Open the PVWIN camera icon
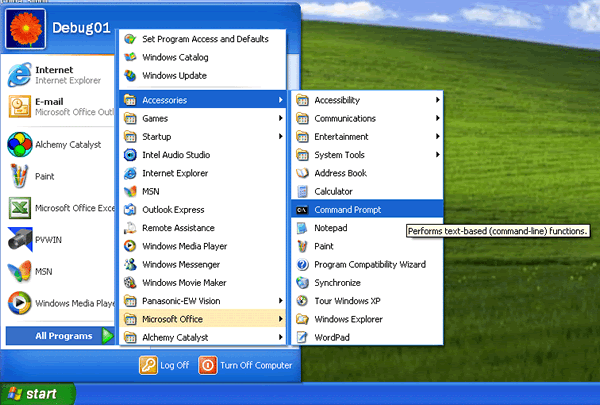The width and height of the screenshot is (600, 405). (x=20, y=239)
